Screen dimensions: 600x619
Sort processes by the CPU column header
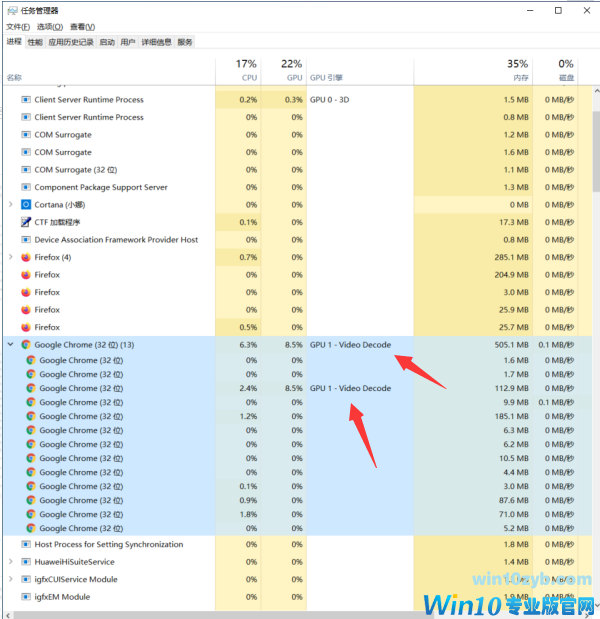coord(238,70)
